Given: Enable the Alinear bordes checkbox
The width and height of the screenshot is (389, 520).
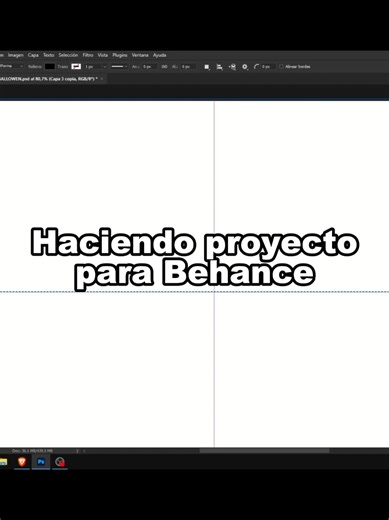Looking at the screenshot, I should pyautogui.click(x=281, y=67).
